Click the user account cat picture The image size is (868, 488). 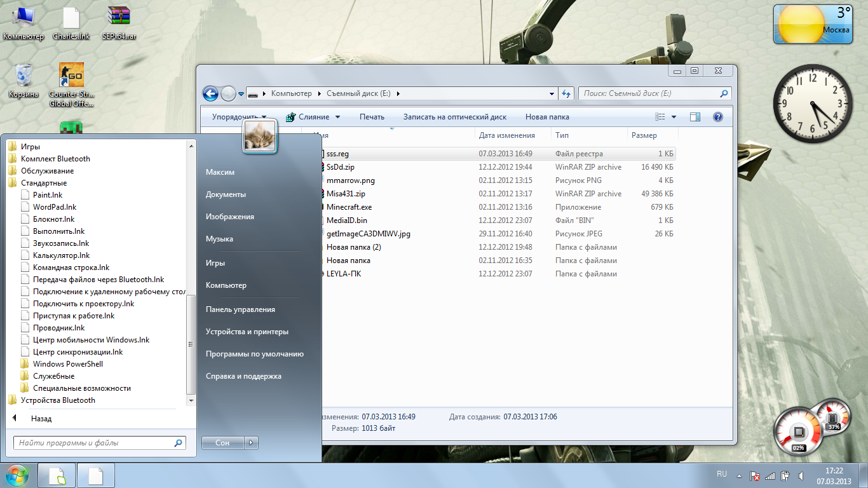[x=259, y=137]
